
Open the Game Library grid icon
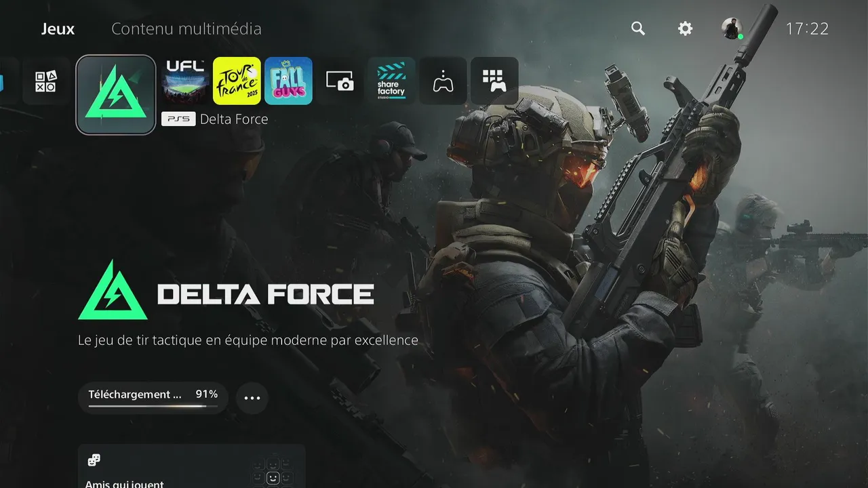(45, 81)
